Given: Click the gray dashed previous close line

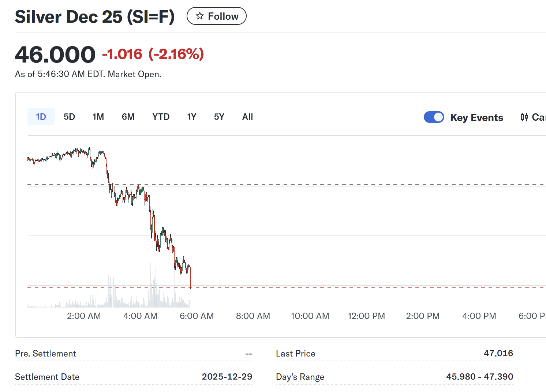Looking at the screenshot, I should pyautogui.click(x=329, y=184).
